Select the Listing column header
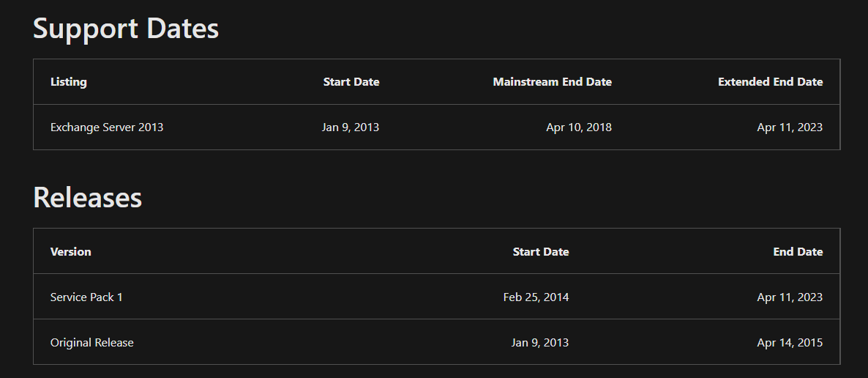868x378 pixels. click(x=69, y=82)
